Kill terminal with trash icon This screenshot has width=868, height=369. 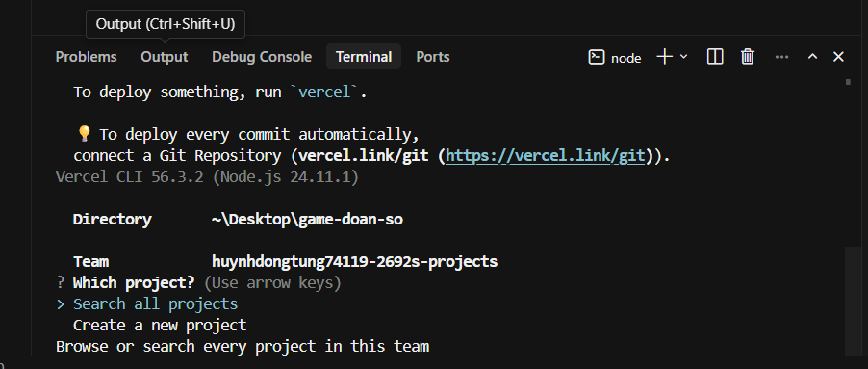click(748, 57)
